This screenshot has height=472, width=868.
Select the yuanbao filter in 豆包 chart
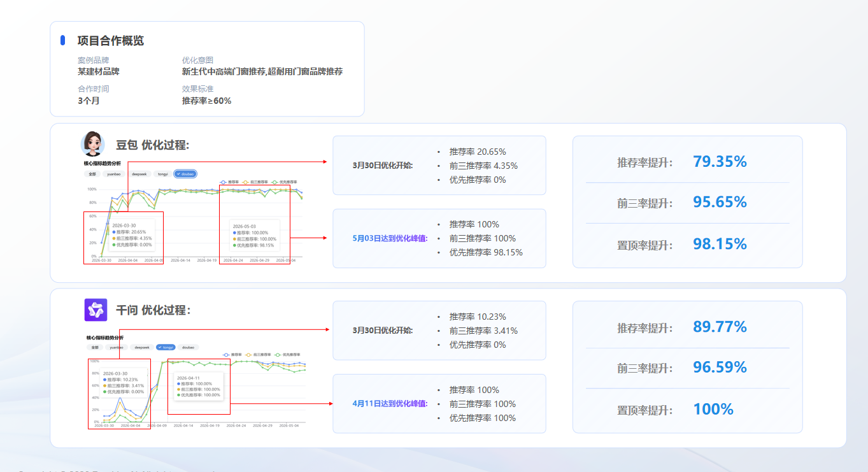point(114,173)
